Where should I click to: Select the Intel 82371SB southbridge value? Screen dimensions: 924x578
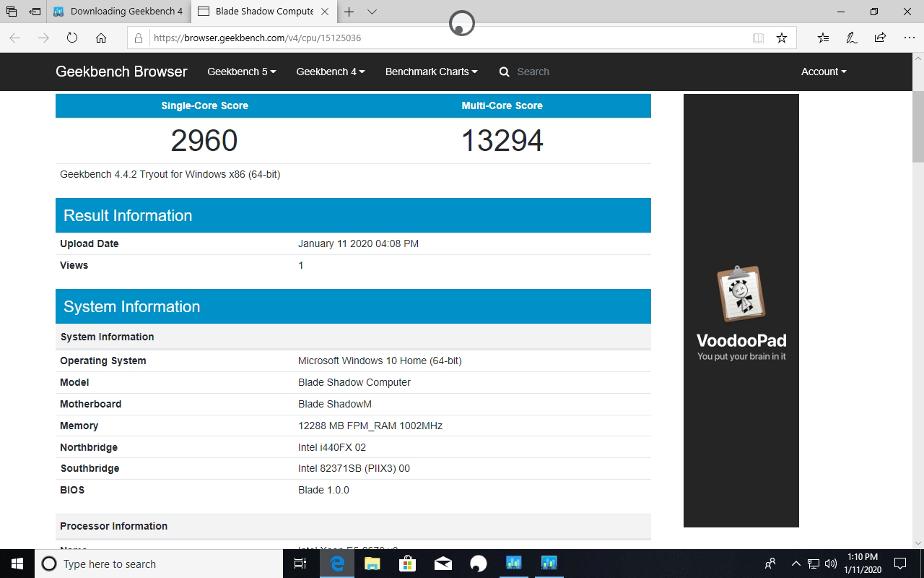coord(354,468)
